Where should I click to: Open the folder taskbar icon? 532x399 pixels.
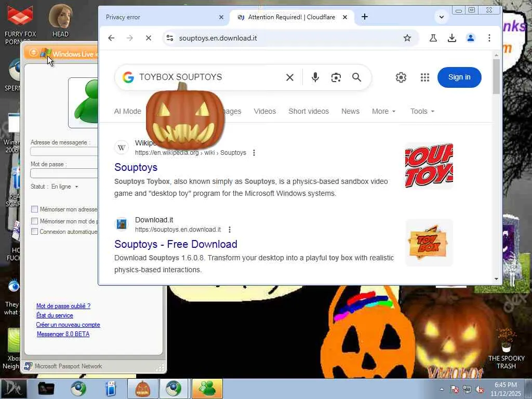pos(46,389)
